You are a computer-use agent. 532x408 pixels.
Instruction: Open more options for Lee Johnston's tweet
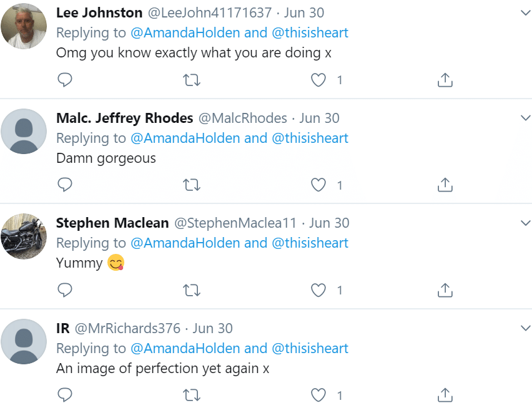tap(525, 13)
